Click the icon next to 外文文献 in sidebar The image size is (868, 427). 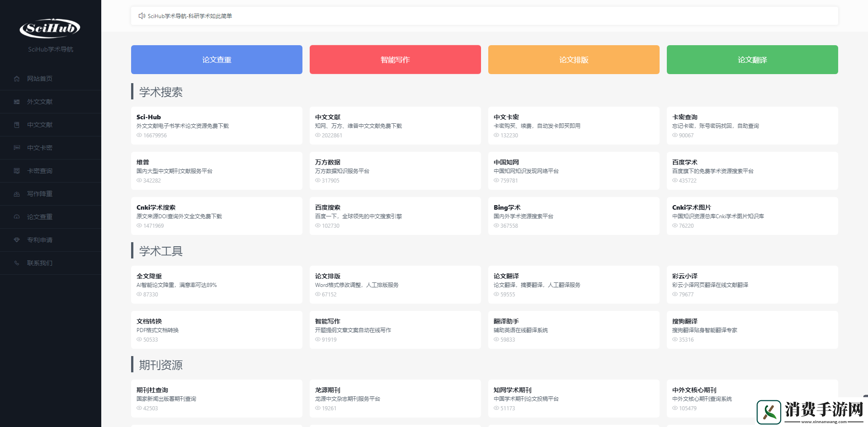[x=17, y=102]
